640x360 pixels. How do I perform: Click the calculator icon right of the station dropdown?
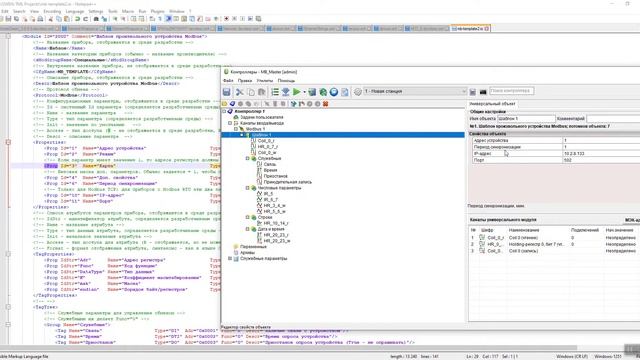(x=473, y=92)
